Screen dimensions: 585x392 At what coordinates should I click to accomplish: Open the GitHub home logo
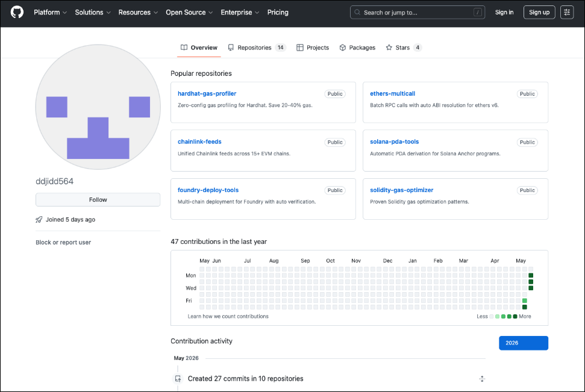tap(17, 12)
